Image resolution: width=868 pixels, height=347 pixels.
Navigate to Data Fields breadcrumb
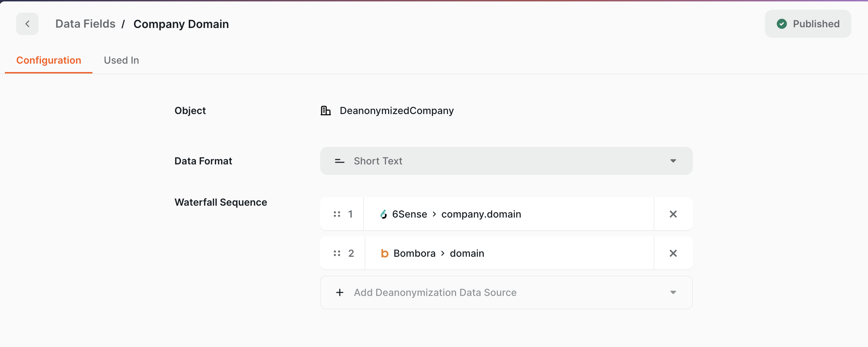tap(85, 24)
